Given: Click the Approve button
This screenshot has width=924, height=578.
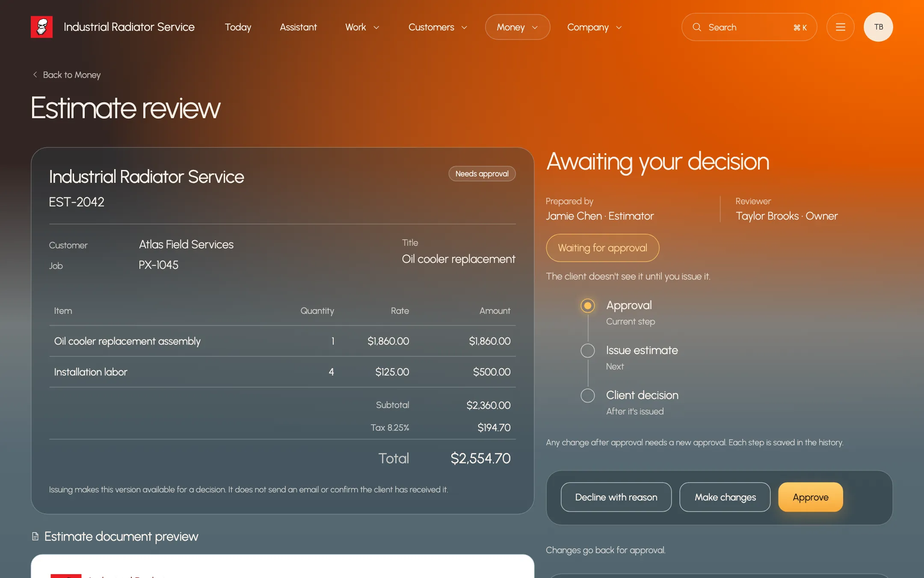Looking at the screenshot, I should (810, 497).
